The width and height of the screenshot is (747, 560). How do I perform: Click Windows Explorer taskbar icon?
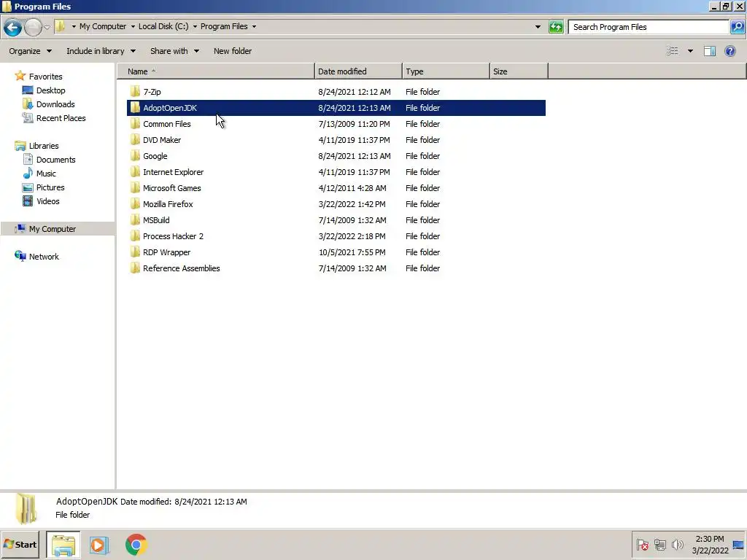click(x=63, y=545)
